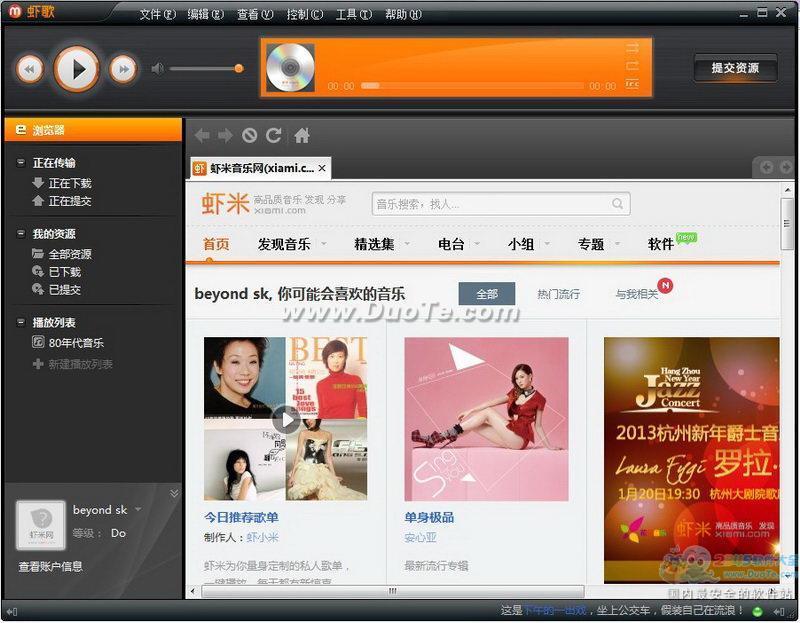Viewport: 800px width, 623px height.
Task: Go to the 首页 tab
Action: click(x=216, y=244)
